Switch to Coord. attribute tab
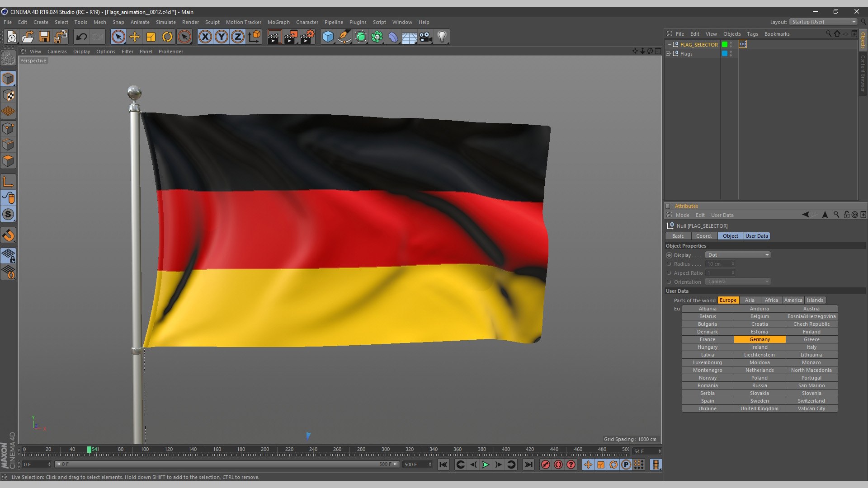The width and height of the screenshot is (868, 488). [704, 236]
